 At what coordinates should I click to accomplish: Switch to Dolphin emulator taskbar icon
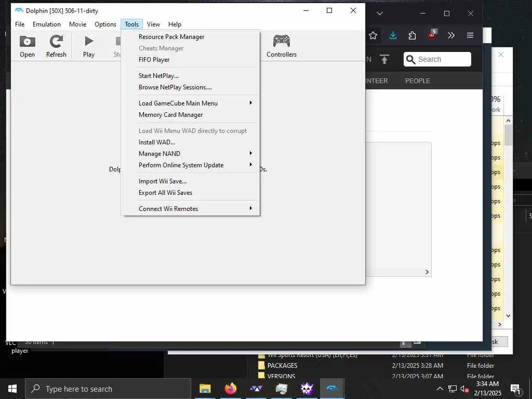click(332, 389)
